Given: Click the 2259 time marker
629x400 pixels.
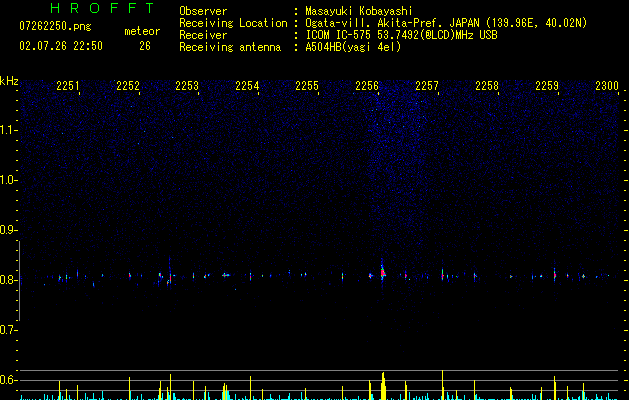Looking at the screenshot, I should pyautogui.click(x=547, y=86).
